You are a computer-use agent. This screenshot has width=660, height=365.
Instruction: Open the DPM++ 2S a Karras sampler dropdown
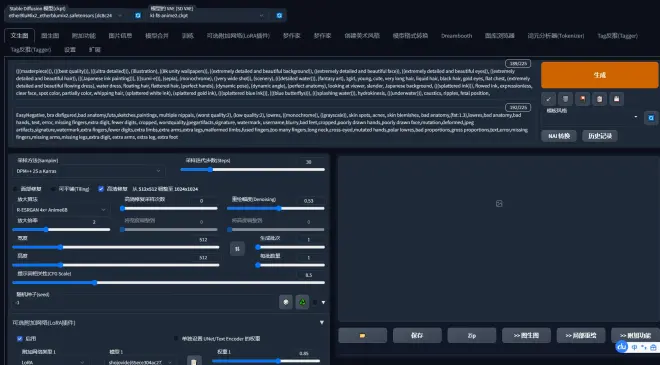88,171
